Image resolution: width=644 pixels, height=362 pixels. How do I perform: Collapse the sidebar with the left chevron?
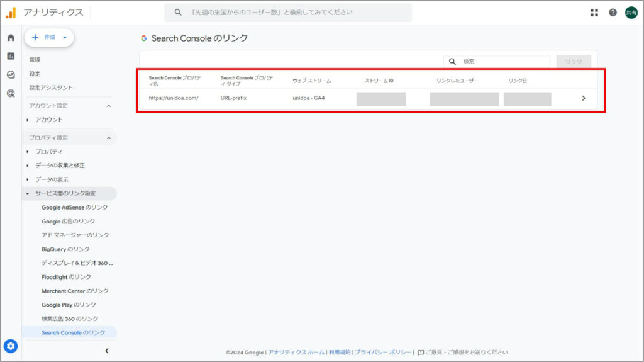[107, 351]
